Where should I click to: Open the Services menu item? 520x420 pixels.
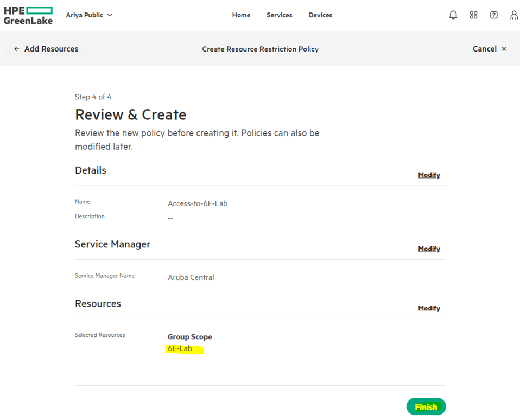[279, 15]
